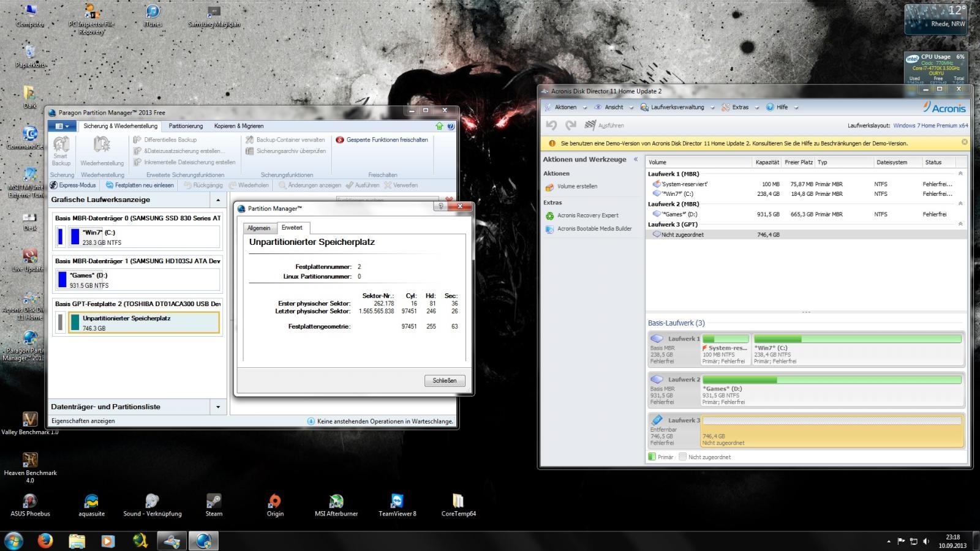Screen dimensions: 980x551
Task: Click the Laufwerk 1 disk icon
Action: tap(657, 339)
